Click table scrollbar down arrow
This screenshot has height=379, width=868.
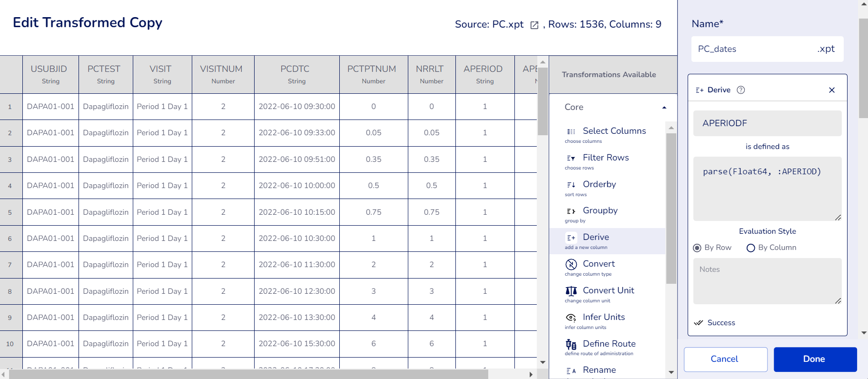tap(542, 362)
